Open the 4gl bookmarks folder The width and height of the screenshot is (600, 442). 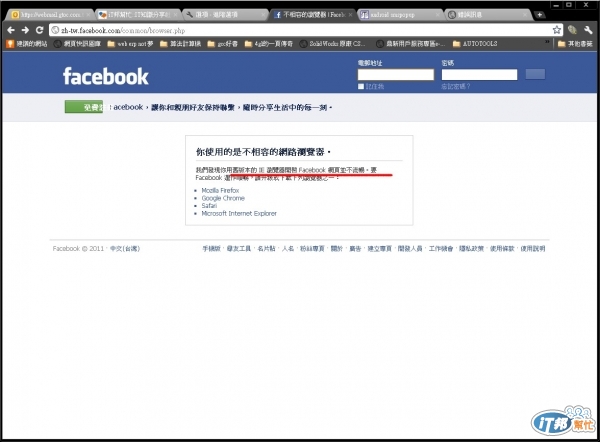[269, 44]
